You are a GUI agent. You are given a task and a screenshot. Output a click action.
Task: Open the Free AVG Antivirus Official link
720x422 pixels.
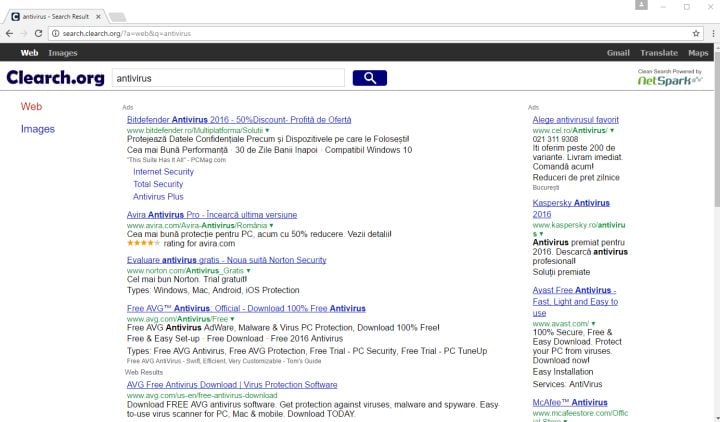[x=246, y=309]
